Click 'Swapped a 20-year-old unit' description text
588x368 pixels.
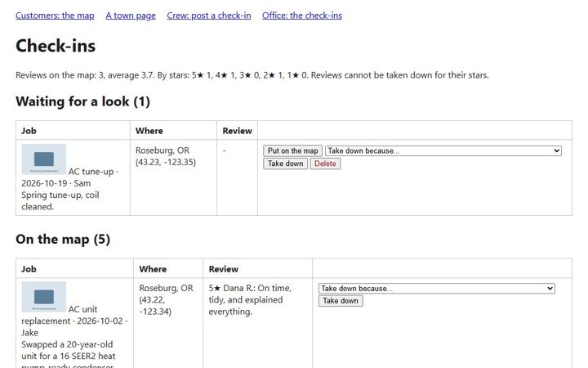[69, 356]
